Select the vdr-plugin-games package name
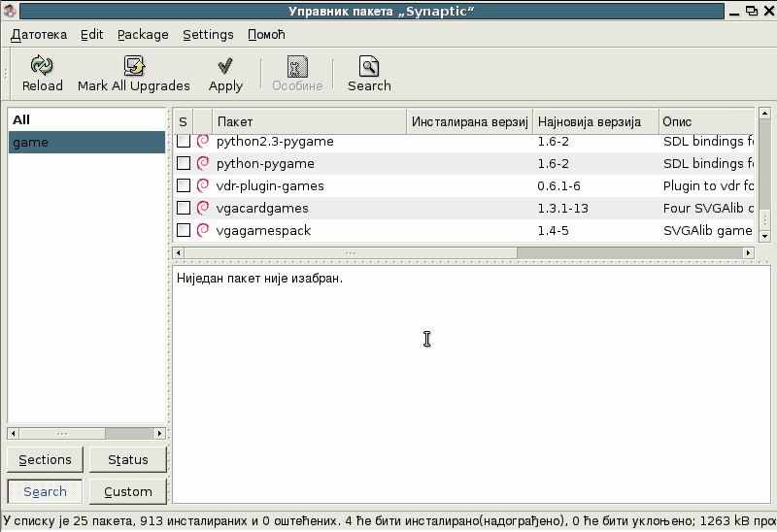The height and width of the screenshot is (532, 777). [x=270, y=186]
